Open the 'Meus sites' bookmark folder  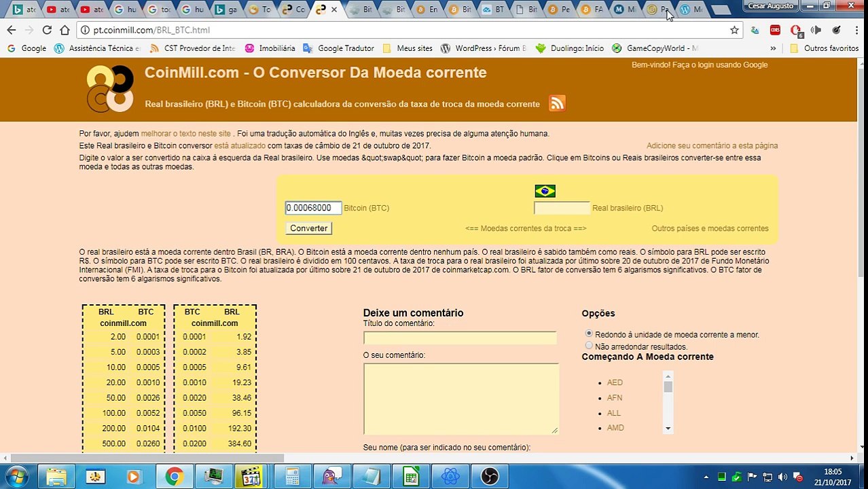[408, 48]
